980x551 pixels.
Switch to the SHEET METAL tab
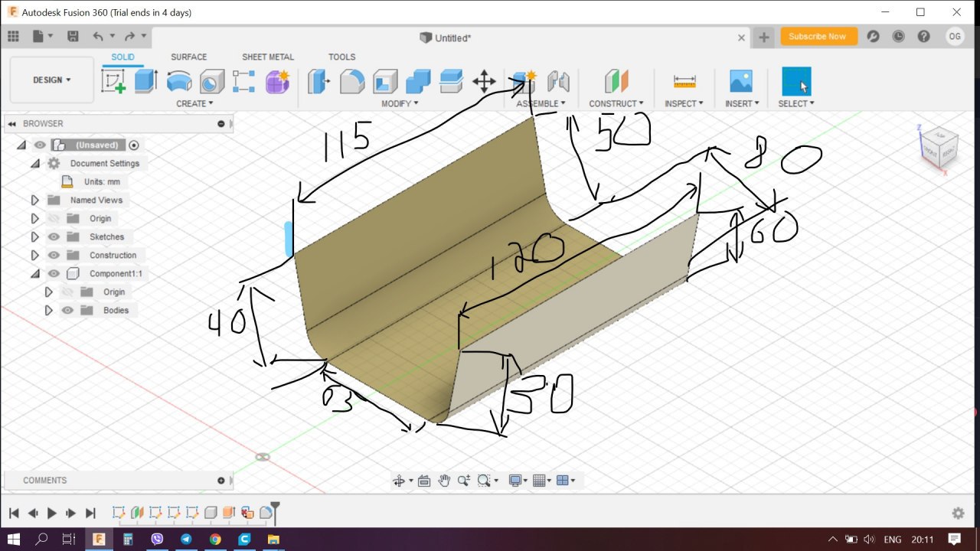[x=268, y=57]
